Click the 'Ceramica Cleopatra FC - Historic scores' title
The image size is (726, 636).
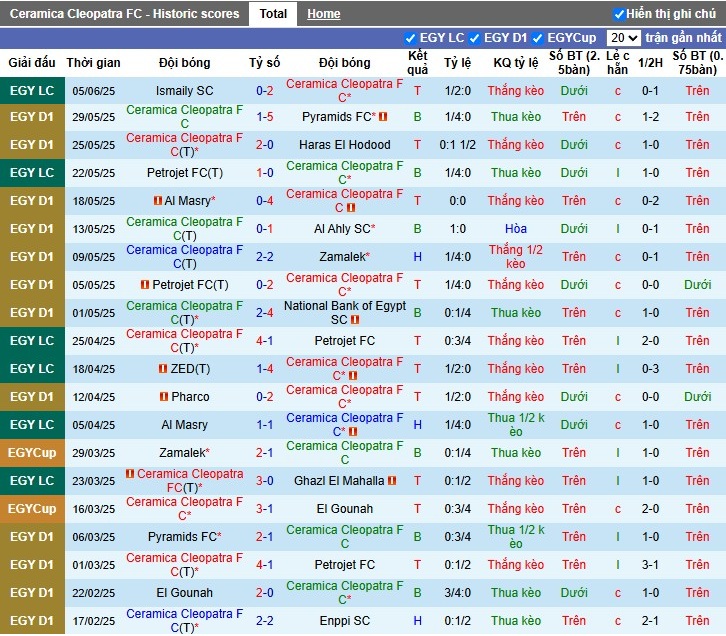click(x=125, y=14)
